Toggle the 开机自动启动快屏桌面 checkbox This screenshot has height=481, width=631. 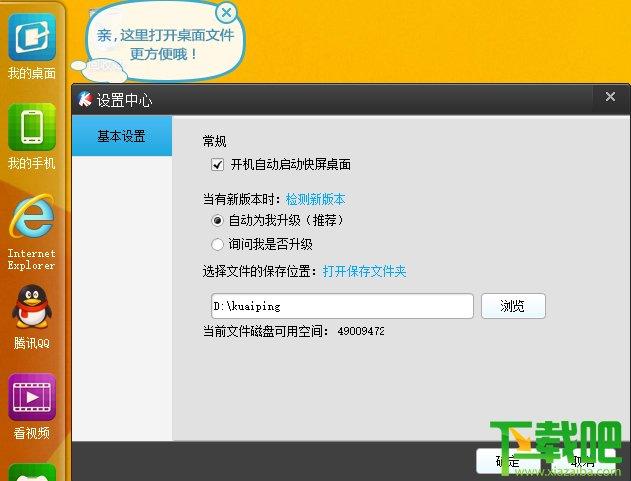click(218, 164)
